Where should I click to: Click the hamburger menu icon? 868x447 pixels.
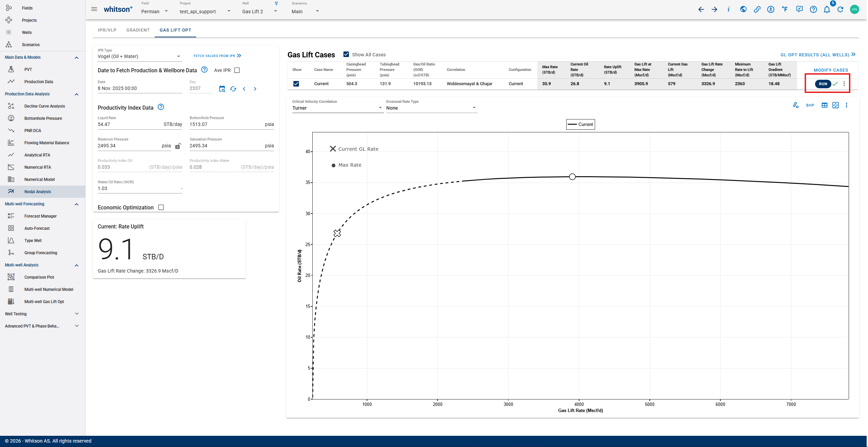pos(94,9)
